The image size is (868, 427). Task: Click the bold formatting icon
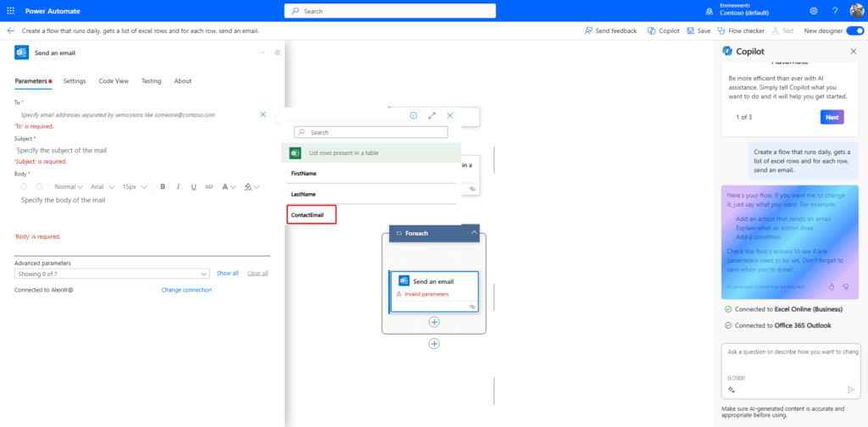point(163,186)
